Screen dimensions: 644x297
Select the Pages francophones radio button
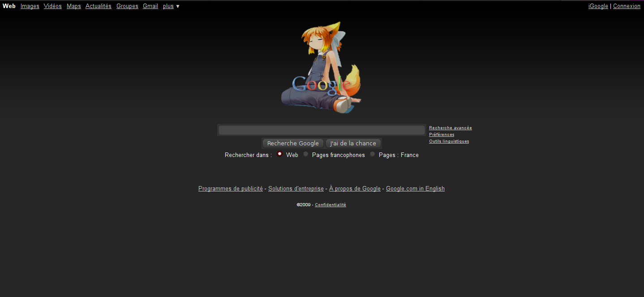click(x=306, y=154)
